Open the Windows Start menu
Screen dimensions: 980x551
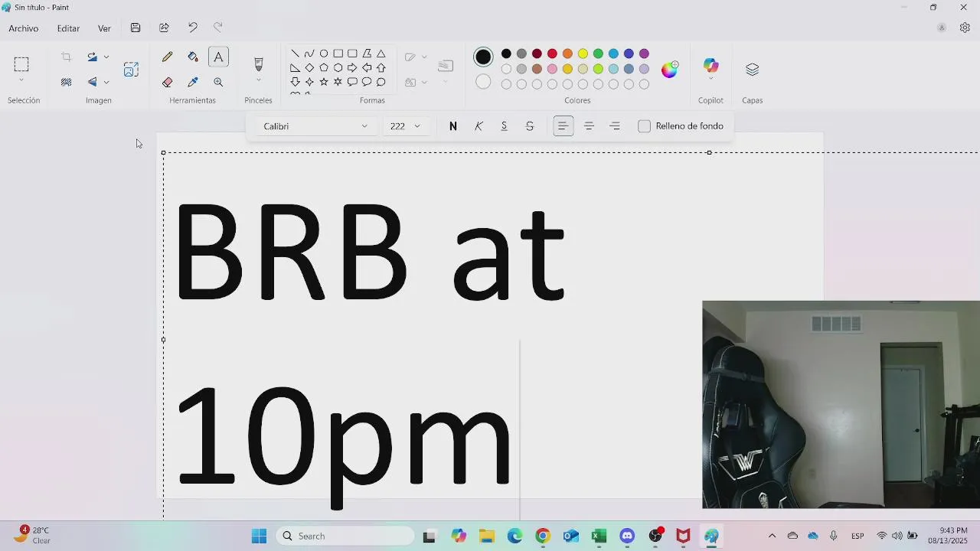[259, 536]
